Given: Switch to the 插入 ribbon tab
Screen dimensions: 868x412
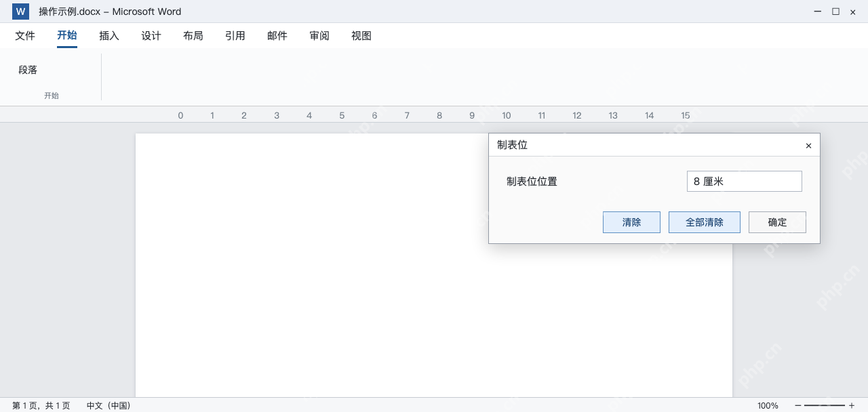Looking at the screenshot, I should [109, 36].
